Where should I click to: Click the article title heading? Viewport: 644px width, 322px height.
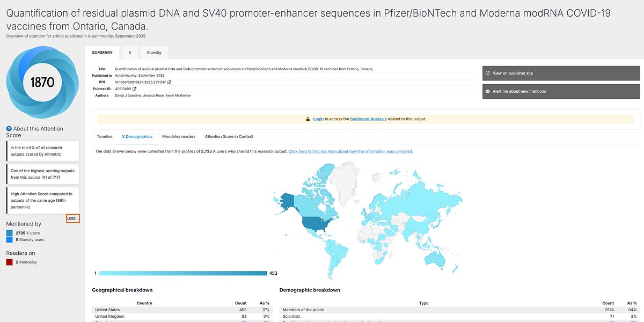(x=308, y=19)
